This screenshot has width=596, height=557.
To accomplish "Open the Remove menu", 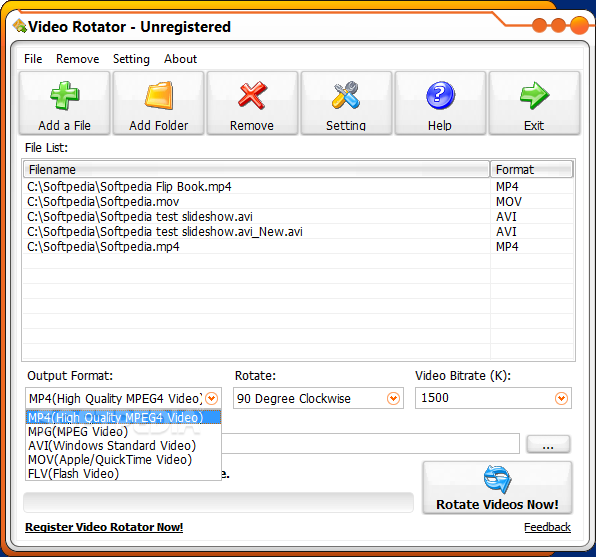I will coord(78,59).
